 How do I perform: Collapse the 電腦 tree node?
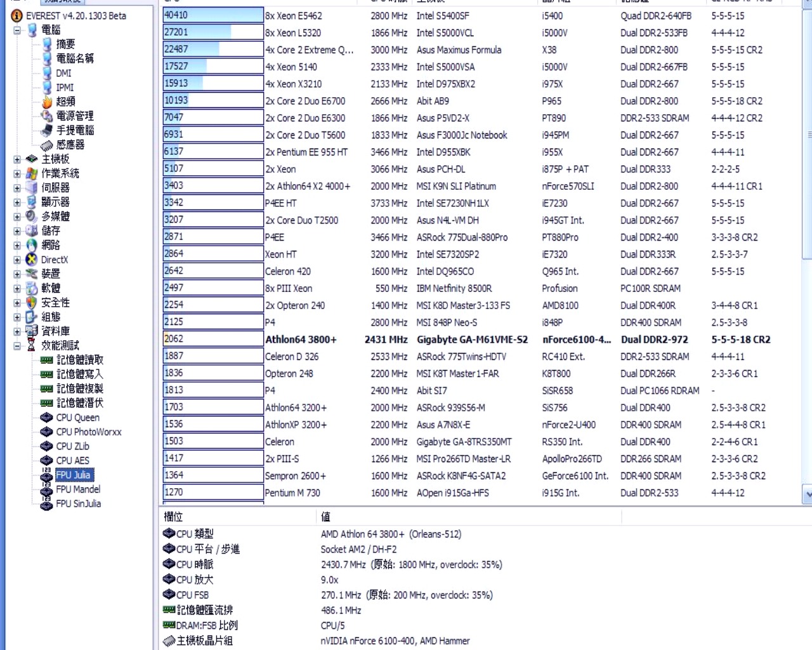(x=17, y=30)
